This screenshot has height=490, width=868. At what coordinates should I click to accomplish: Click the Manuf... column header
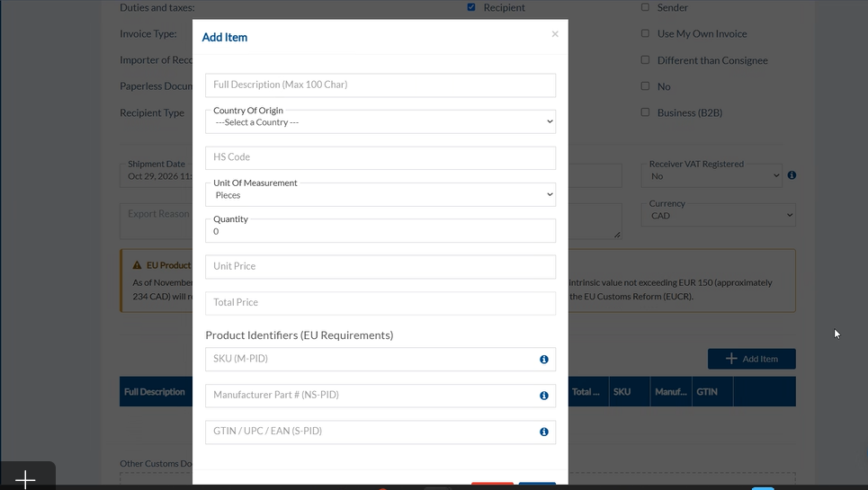click(x=671, y=392)
